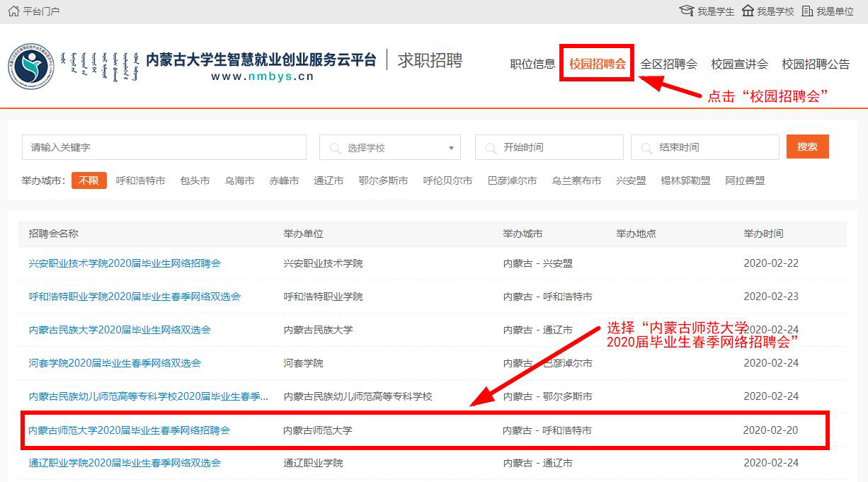
Task: Click the company icon for 我是单位
Action: coord(807,11)
